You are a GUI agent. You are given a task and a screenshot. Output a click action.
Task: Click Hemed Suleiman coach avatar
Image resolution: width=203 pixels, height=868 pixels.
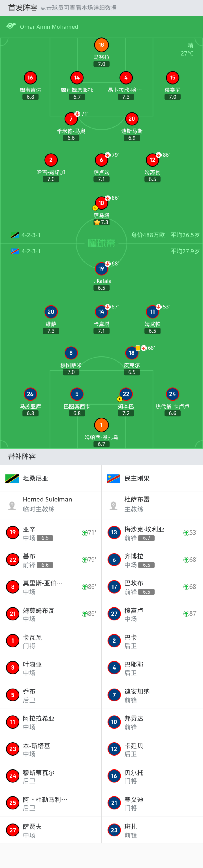point(12,505)
